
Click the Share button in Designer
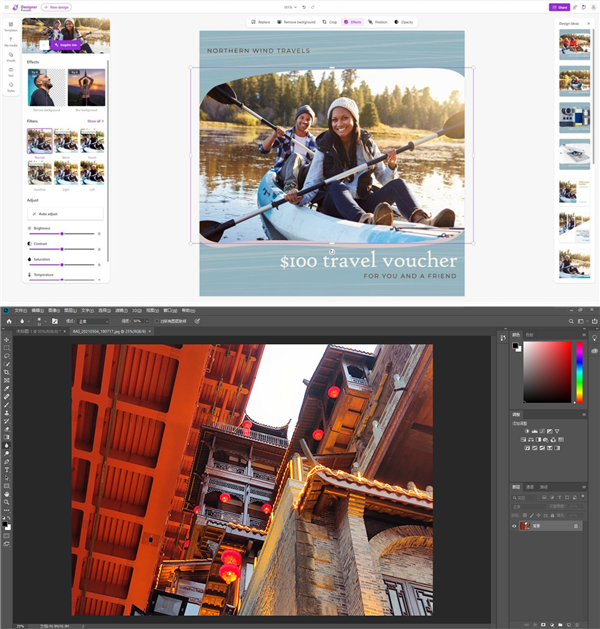(x=559, y=7)
